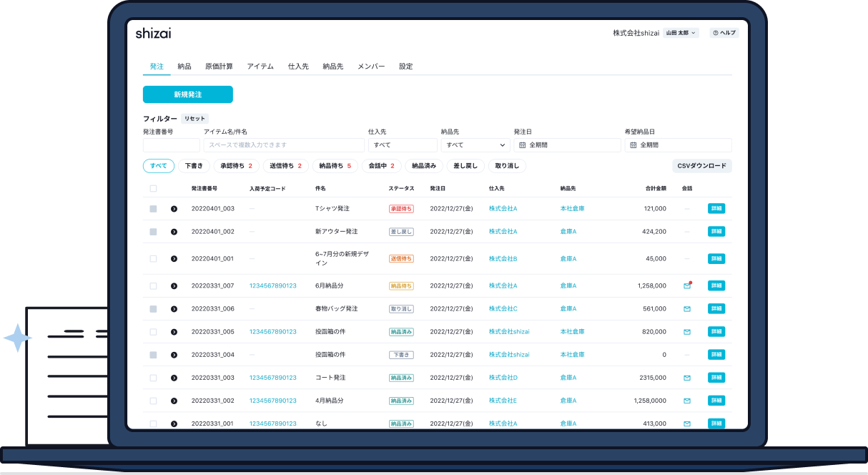Screen dimensions: 868x475
Task: Switch to the 納品 tab
Action: [184, 67]
